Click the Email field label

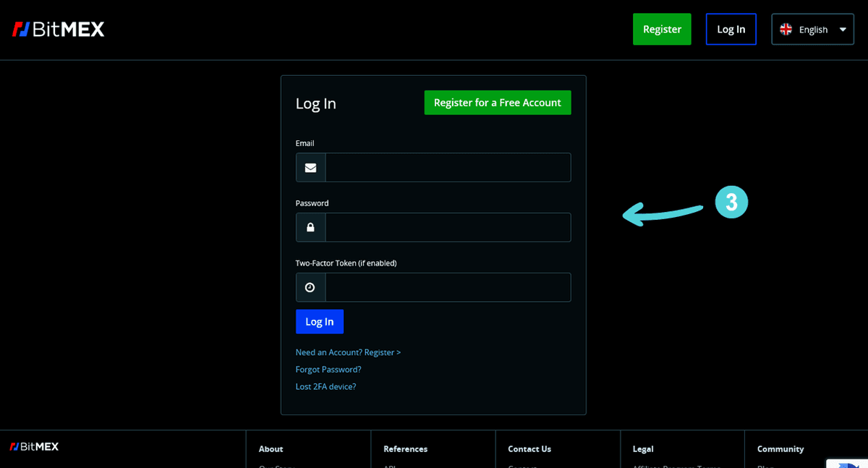[x=305, y=143]
